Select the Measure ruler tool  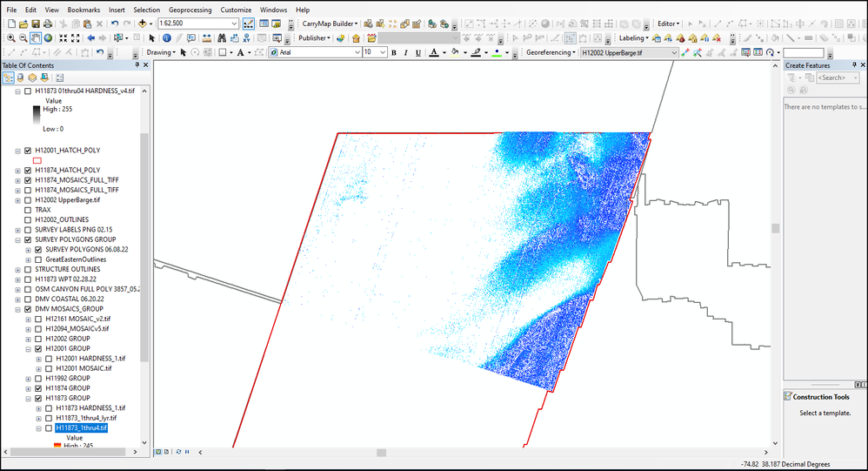(206, 38)
